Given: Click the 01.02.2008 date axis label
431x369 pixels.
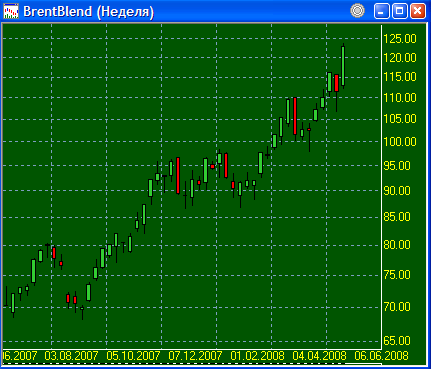Looking at the screenshot, I should [257, 356].
